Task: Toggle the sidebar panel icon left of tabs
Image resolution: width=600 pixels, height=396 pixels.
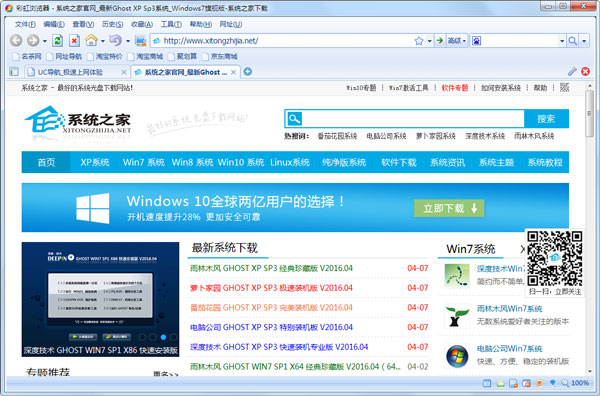Action: pyautogui.click(x=14, y=72)
